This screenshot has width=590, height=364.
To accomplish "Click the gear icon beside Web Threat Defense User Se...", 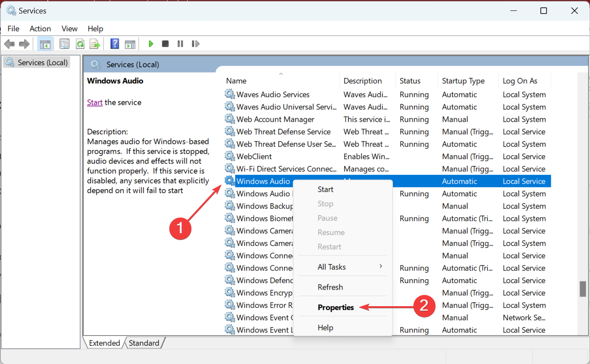I will 229,144.
